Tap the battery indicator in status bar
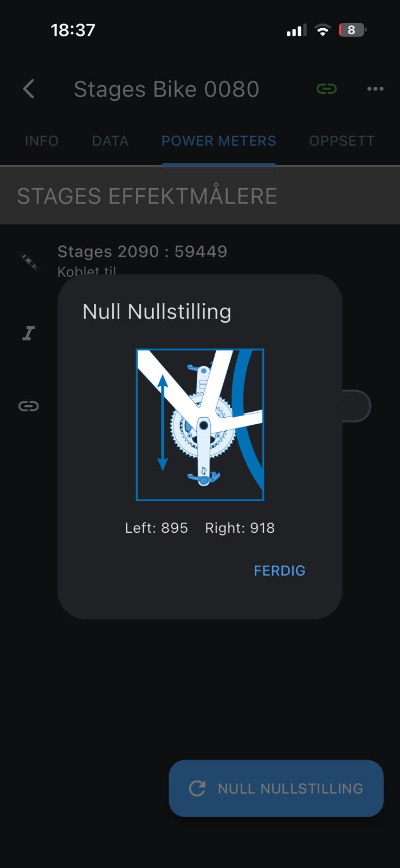Image resolution: width=400 pixels, height=868 pixels. coord(352,30)
